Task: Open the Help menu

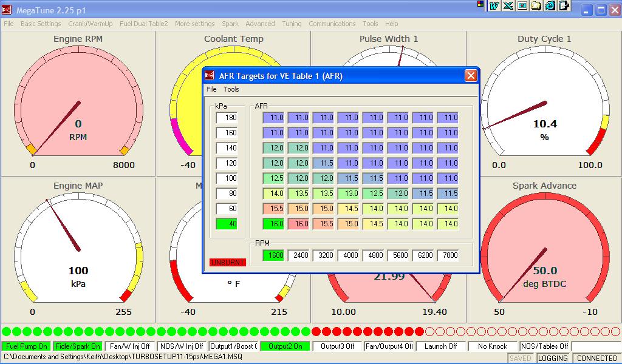Action: point(391,24)
